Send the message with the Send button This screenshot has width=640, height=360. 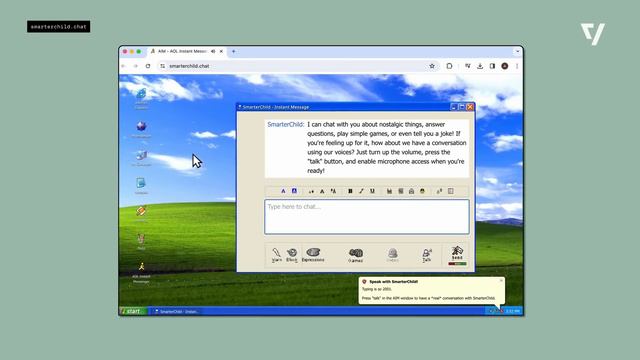point(457,255)
